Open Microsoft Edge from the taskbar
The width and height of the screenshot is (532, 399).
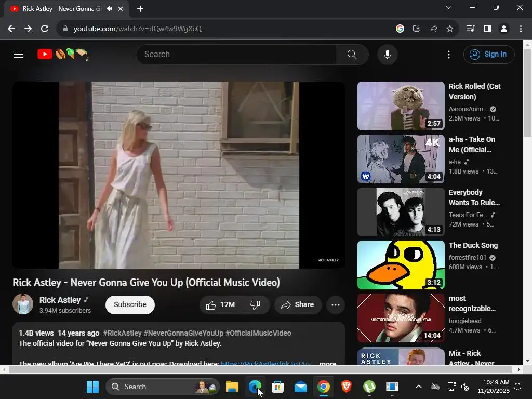(255, 387)
